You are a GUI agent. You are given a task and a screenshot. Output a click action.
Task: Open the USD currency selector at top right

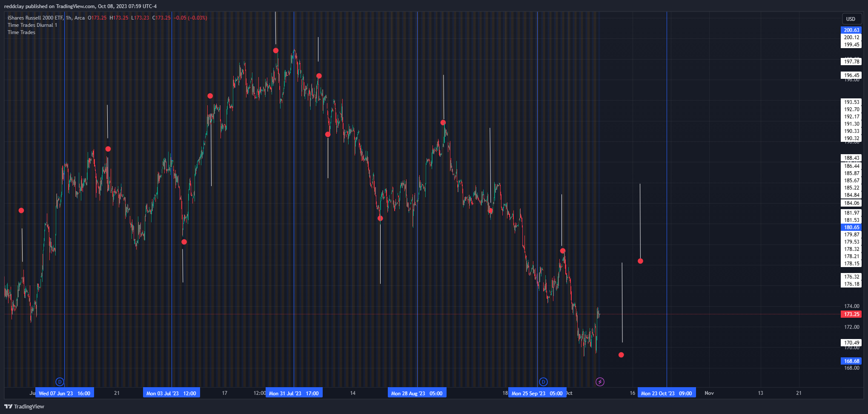pyautogui.click(x=851, y=18)
